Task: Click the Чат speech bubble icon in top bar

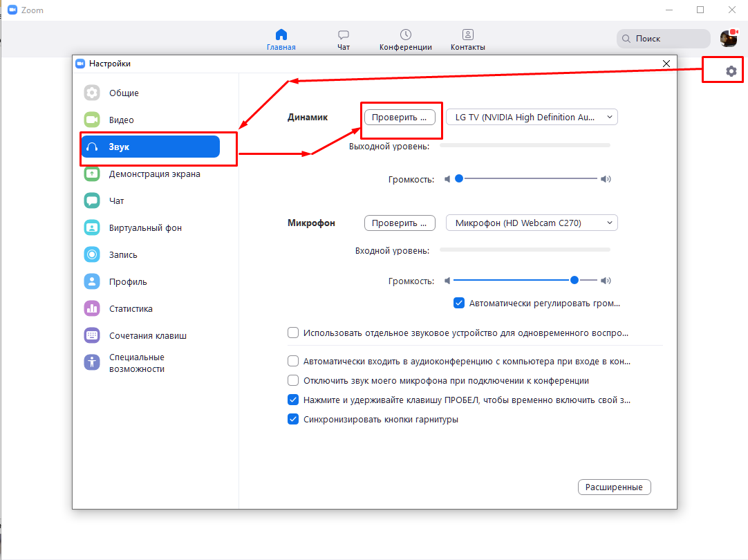Action: 344,35
